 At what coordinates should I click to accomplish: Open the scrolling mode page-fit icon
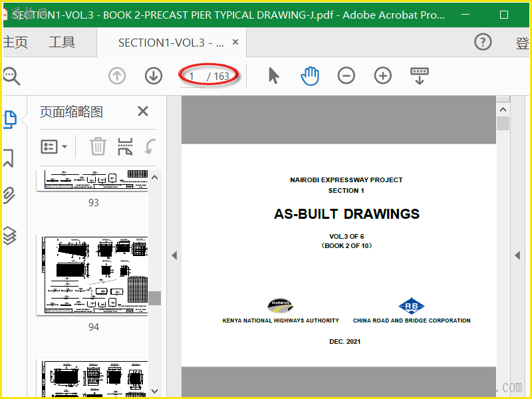(420, 76)
